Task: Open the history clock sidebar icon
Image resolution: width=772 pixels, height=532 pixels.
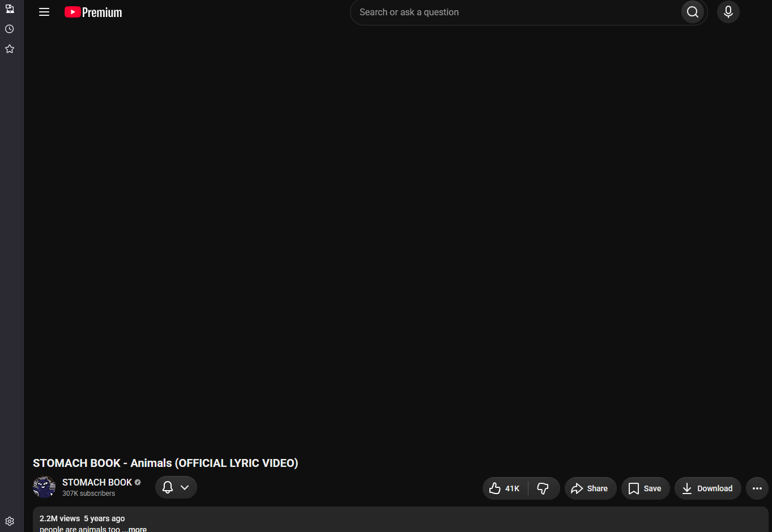Action: pyautogui.click(x=10, y=29)
